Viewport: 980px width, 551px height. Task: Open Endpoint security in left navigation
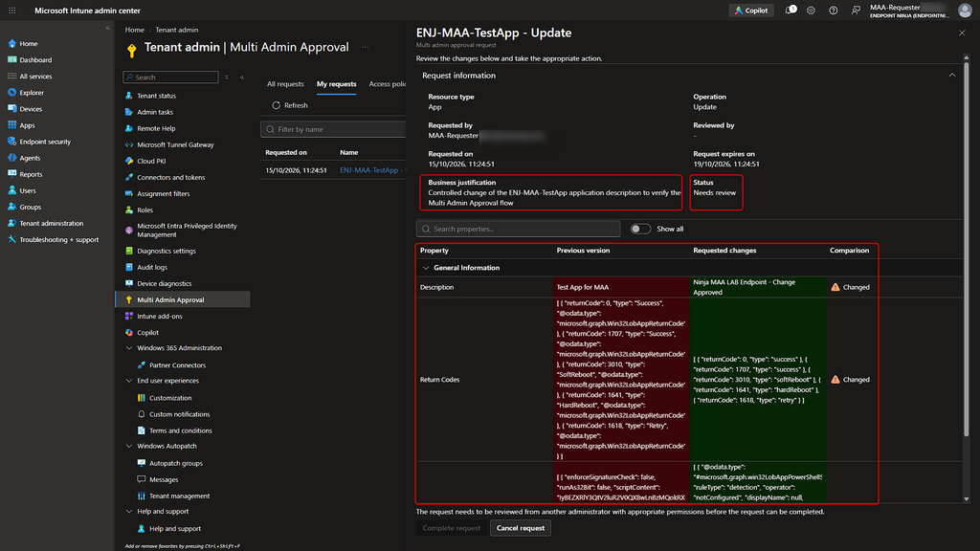tap(45, 142)
